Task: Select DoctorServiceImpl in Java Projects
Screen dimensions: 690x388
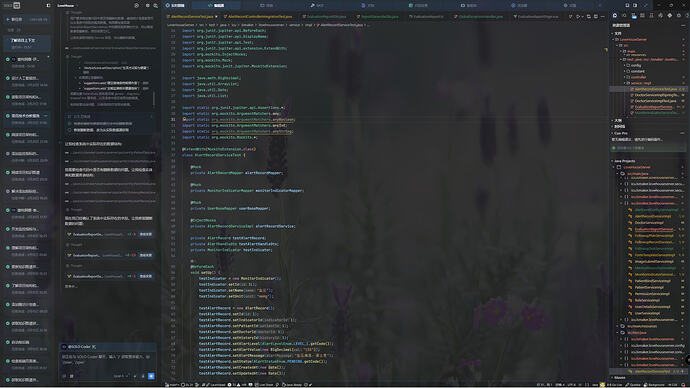Action: point(649,223)
